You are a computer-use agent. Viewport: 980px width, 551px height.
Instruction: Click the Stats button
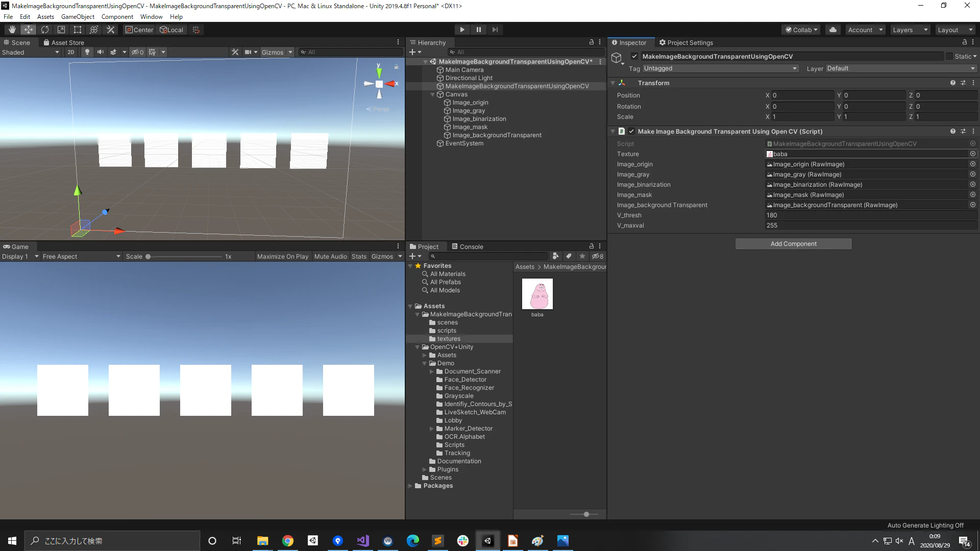tap(359, 256)
